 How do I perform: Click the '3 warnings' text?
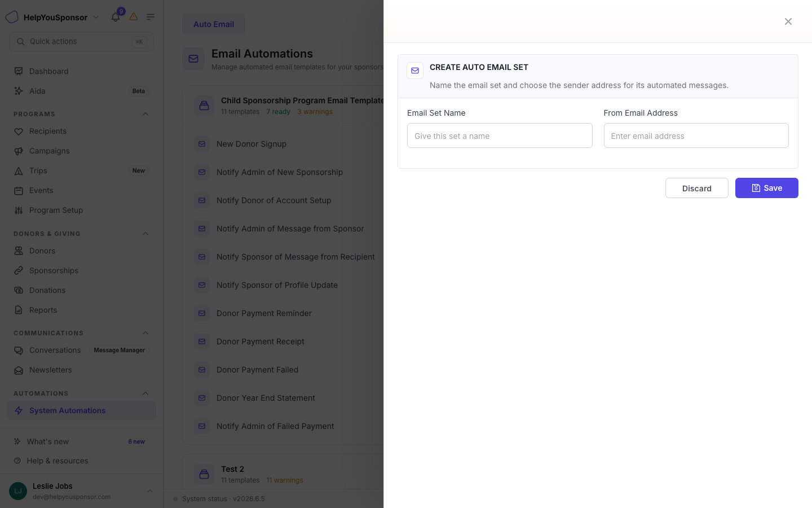tap(315, 112)
